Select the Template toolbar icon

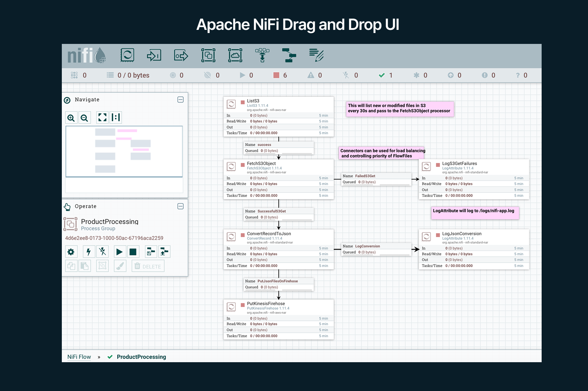[x=289, y=56]
